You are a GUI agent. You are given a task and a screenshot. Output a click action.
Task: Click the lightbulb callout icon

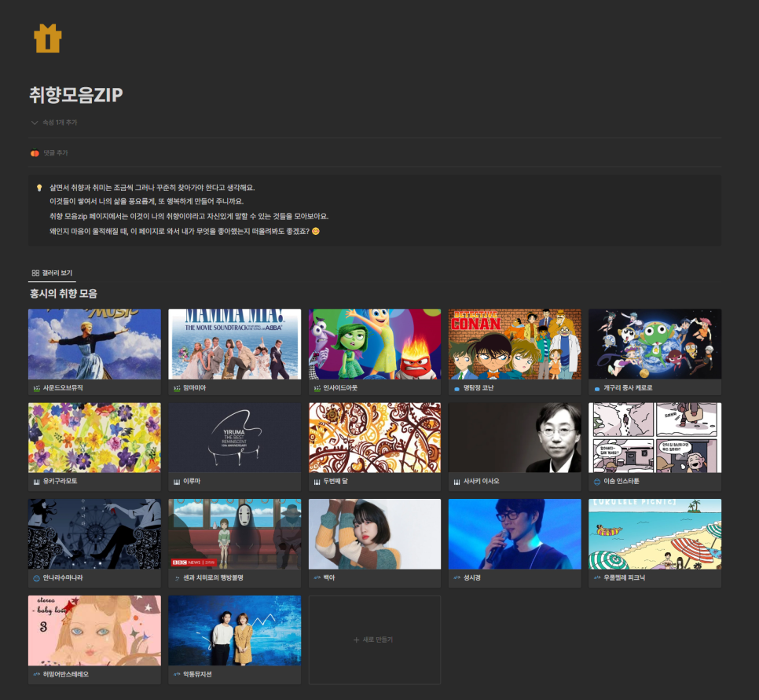[x=39, y=188]
